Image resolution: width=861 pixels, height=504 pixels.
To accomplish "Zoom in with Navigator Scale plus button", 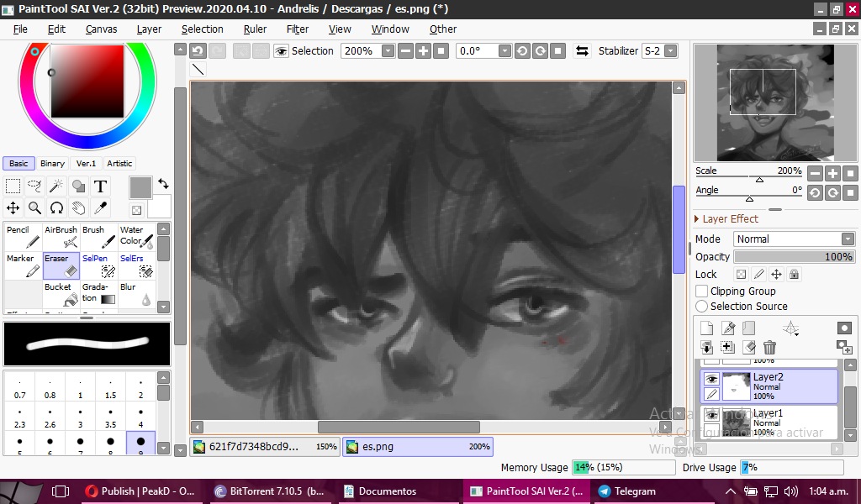I will point(833,174).
